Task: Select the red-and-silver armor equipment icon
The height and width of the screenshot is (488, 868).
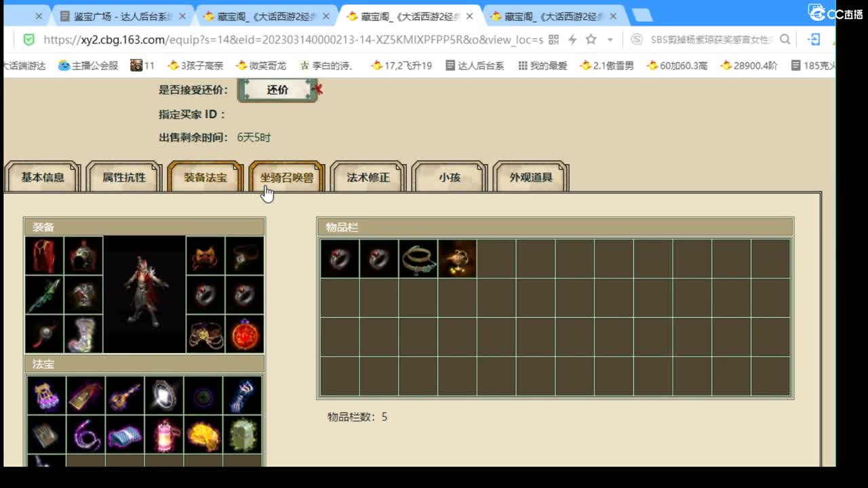Action: tap(83, 295)
